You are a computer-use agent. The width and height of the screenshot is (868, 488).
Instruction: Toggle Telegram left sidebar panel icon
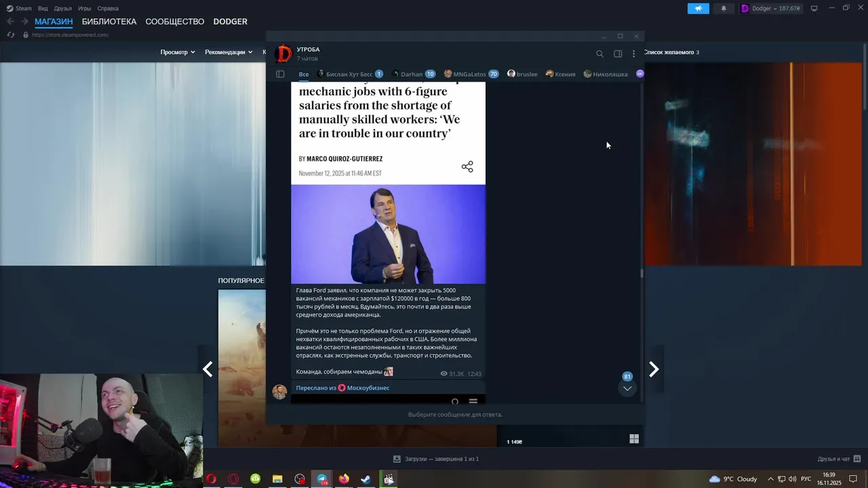280,74
